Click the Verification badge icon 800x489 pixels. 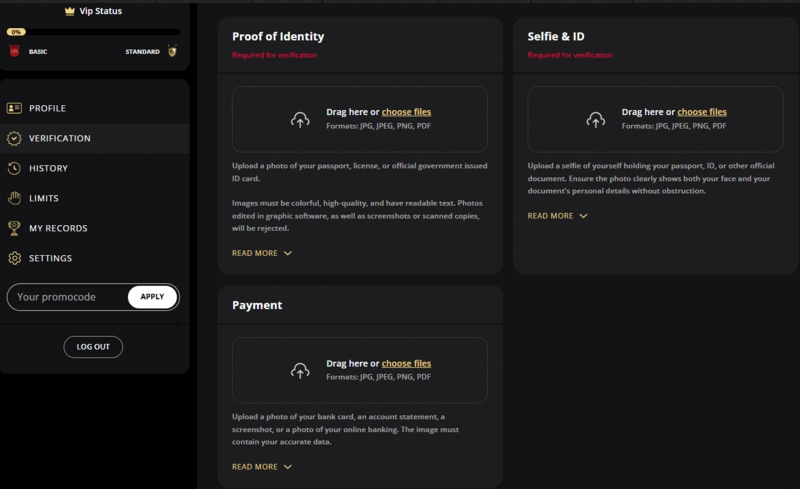pyautogui.click(x=14, y=138)
